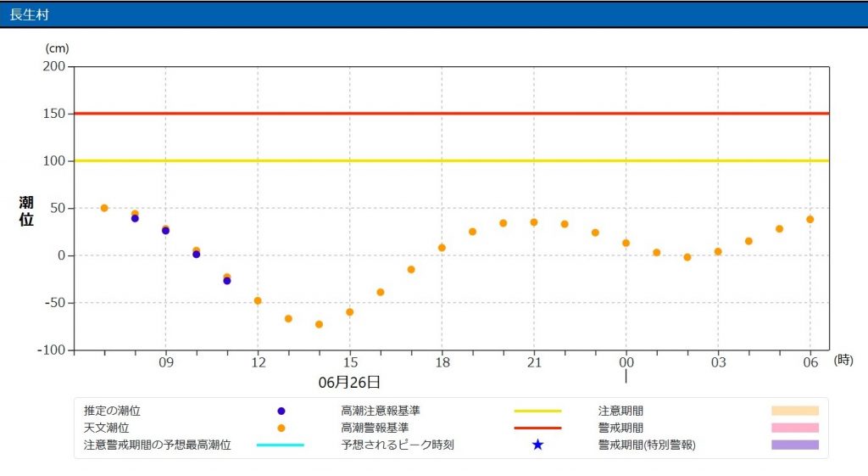Click the pink 警戒期間 color swatch
The width and height of the screenshot is (868, 476).
(x=795, y=428)
